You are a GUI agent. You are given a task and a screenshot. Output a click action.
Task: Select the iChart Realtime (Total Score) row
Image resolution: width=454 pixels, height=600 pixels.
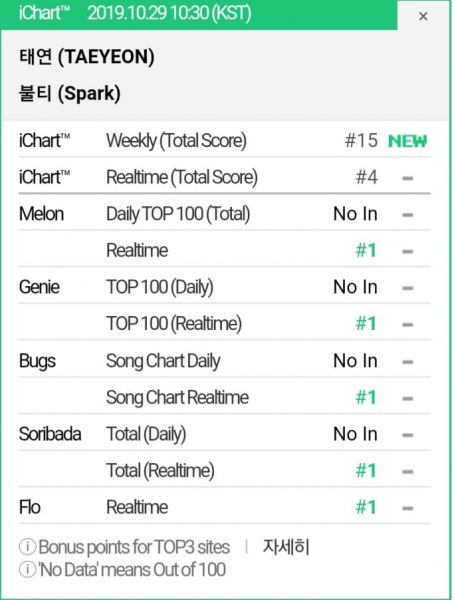225,177
